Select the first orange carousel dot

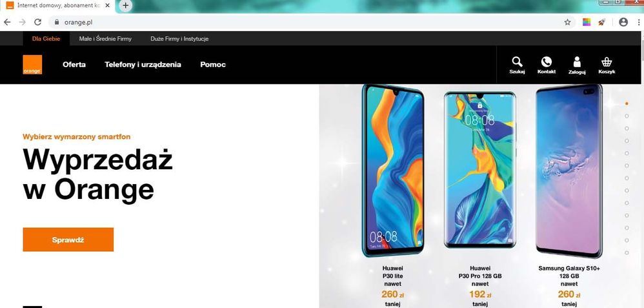[x=627, y=103]
